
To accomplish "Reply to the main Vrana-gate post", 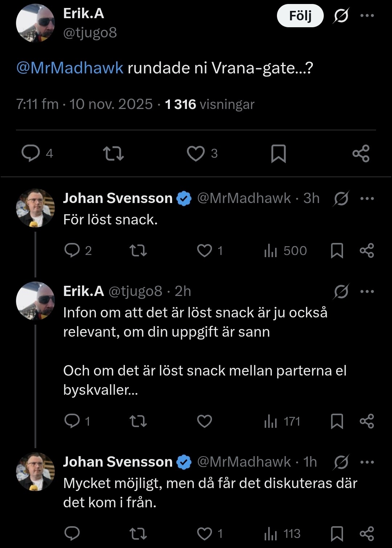I will click(31, 153).
